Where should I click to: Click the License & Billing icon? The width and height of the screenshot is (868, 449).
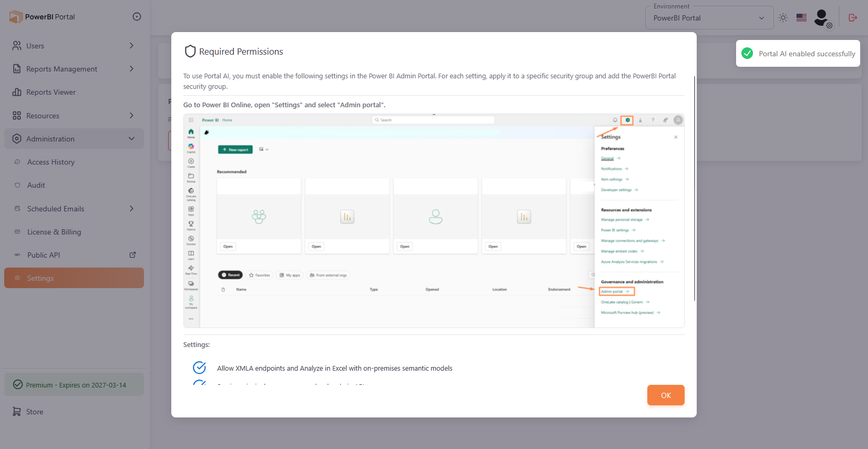17,232
